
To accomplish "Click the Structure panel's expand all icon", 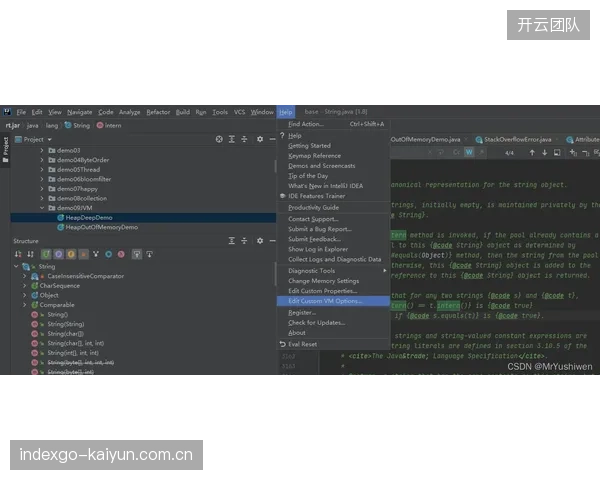I will pos(232,241).
